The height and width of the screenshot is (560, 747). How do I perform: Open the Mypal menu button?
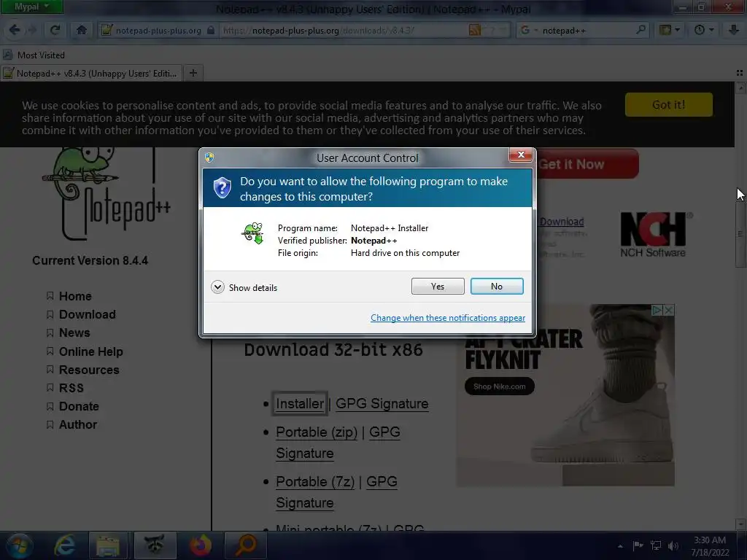coord(31,7)
